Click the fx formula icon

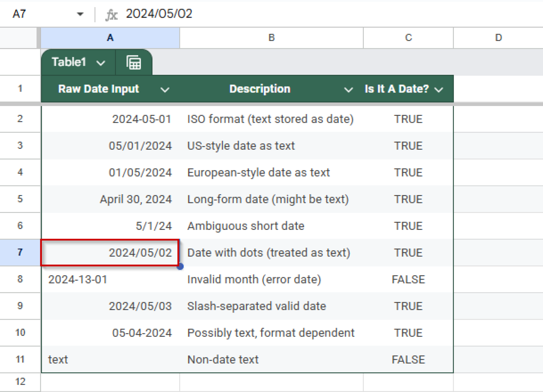(x=111, y=14)
